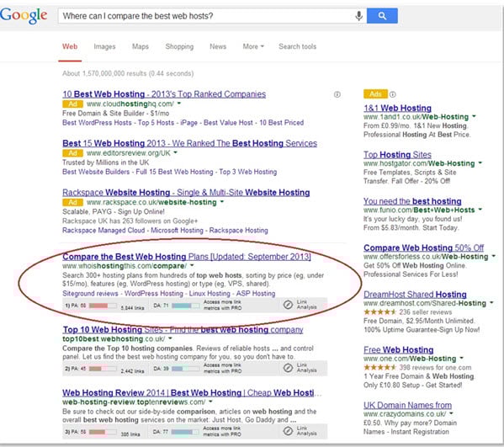Expand arrow next to 1and1.co.uk ad URL
The height and width of the screenshot is (447, 504).
(474, 116)
